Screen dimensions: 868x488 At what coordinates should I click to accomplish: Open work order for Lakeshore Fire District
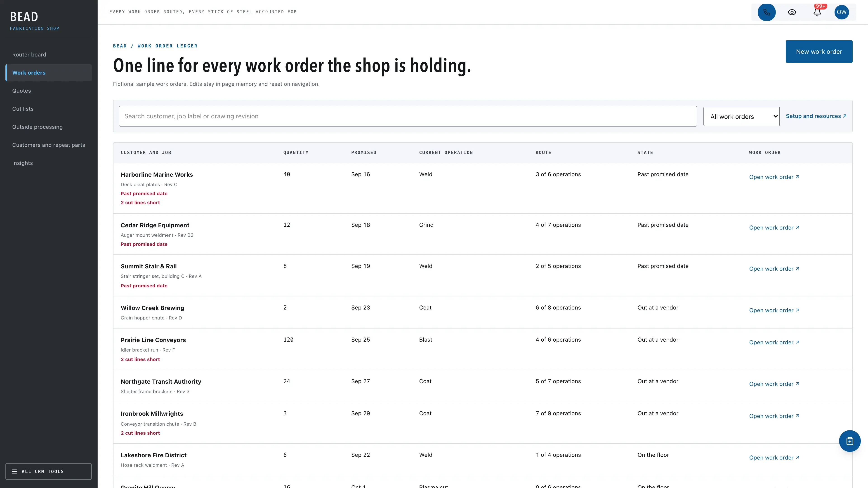774,457
